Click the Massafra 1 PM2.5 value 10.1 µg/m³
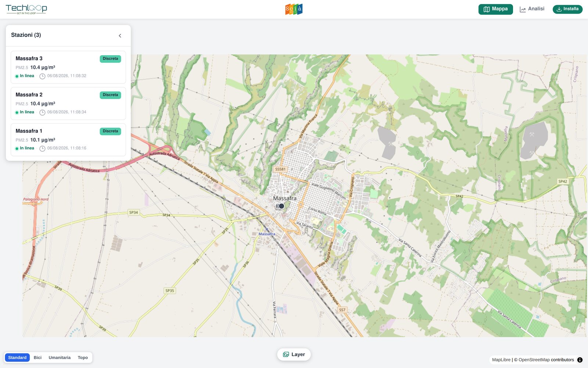588x368 pixels. pyautogui.click(x=43, y=140)
